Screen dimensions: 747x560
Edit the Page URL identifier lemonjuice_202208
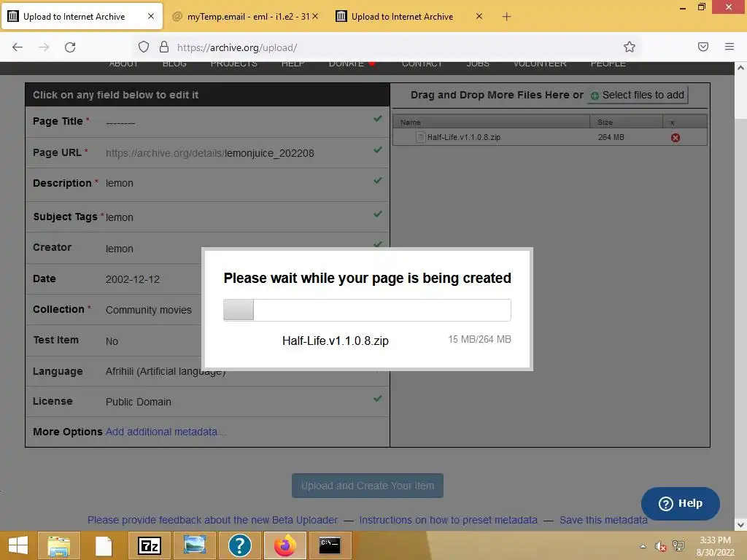[x=269, y=153]
